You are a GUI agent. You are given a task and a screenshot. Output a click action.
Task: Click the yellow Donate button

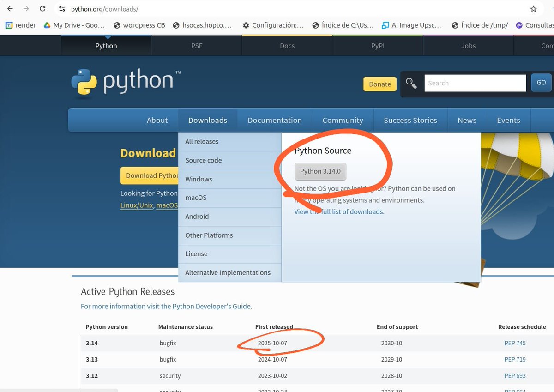(380, 84)
